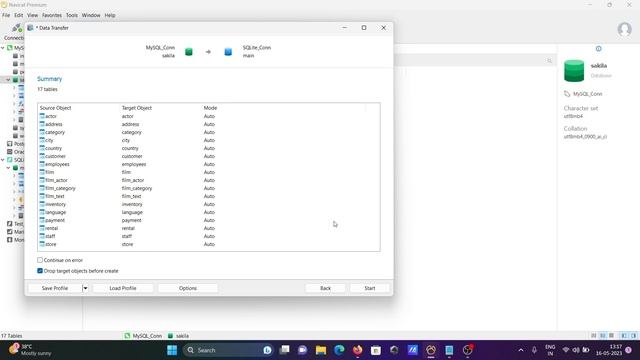Click the blue SQLite target database icon
The height and width of the screenshot is (360, 640).
click(228, 52)
